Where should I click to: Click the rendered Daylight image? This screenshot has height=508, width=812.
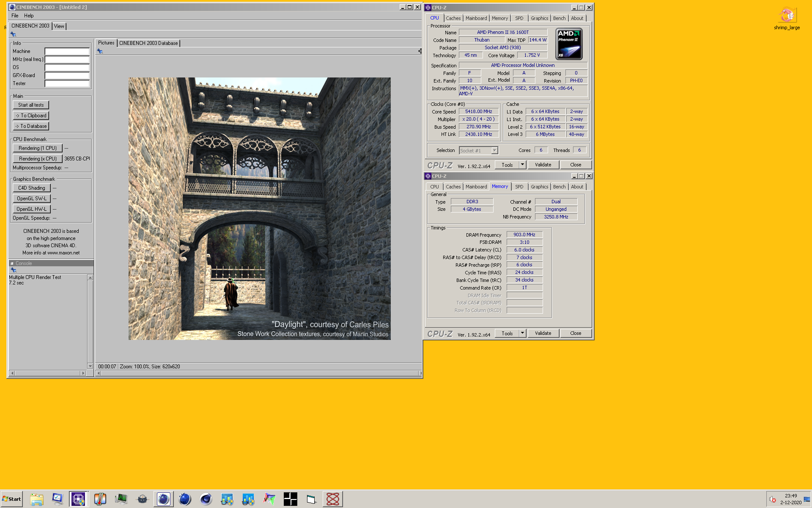(259, 208)
